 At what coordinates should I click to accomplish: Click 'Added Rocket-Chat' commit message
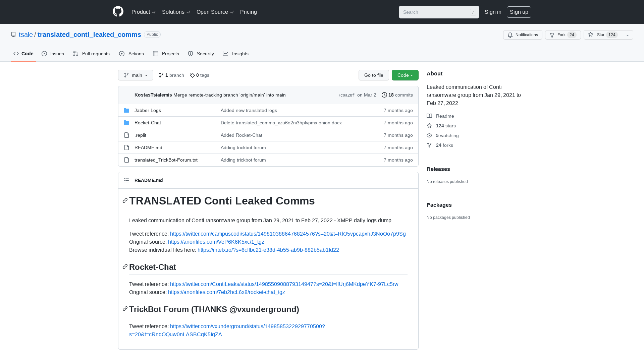241,135
